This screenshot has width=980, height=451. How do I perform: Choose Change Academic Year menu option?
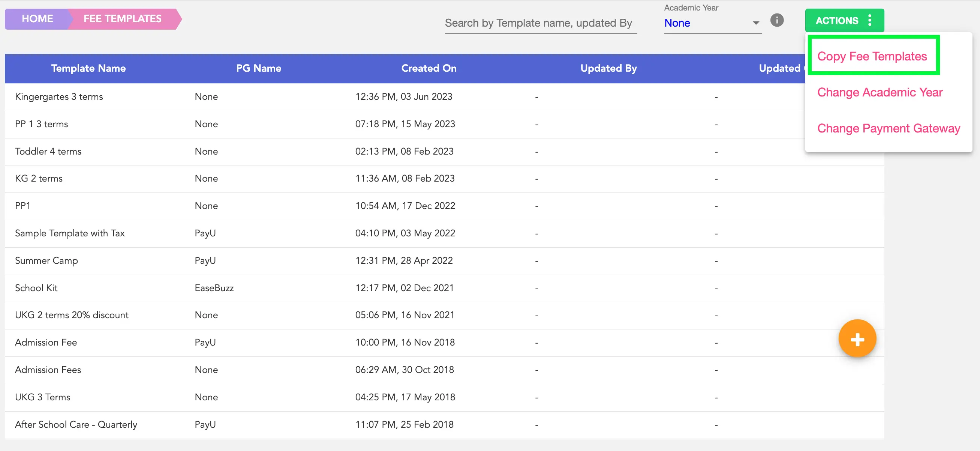[880, 92]
